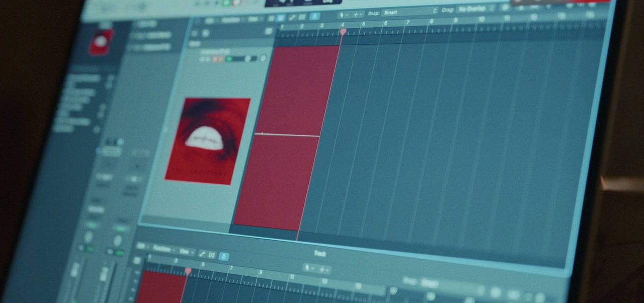Click the duplicate track button beside plus
This screenshot has width=644, height=303.
click(205, 33)
